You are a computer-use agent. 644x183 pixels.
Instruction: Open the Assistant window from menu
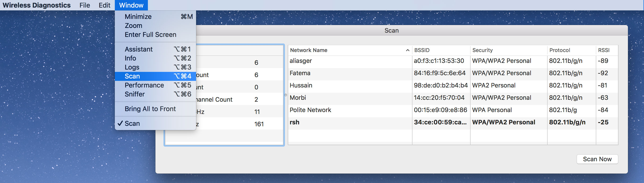click(x=155, y=49)
